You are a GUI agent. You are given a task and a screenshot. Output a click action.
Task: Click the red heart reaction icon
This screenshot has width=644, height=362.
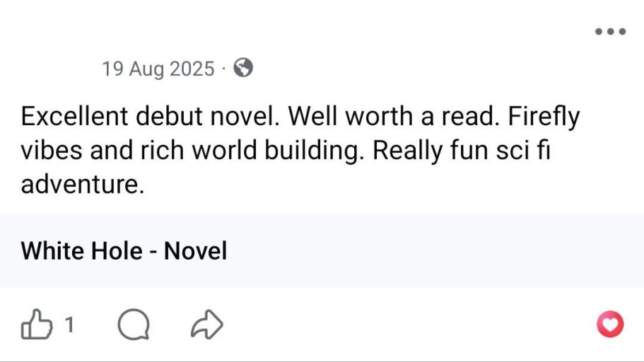pyautogui.click(x=610, y=325)
